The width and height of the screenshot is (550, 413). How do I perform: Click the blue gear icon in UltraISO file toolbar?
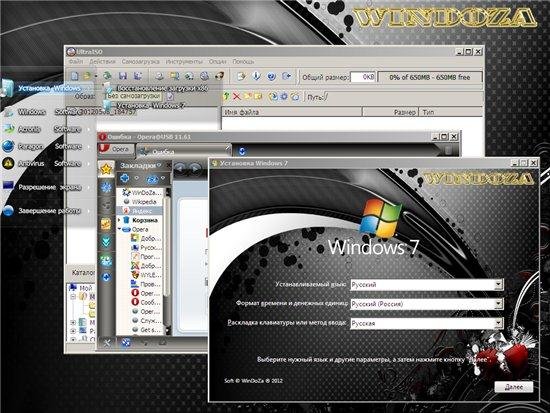pyautogui.click(x=284, y=96)
